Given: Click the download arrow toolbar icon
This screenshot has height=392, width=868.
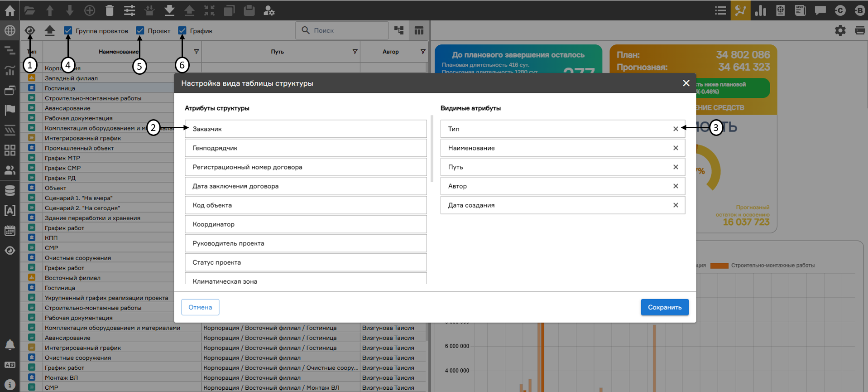Looking at the screenshot, I should click(169, 10).
